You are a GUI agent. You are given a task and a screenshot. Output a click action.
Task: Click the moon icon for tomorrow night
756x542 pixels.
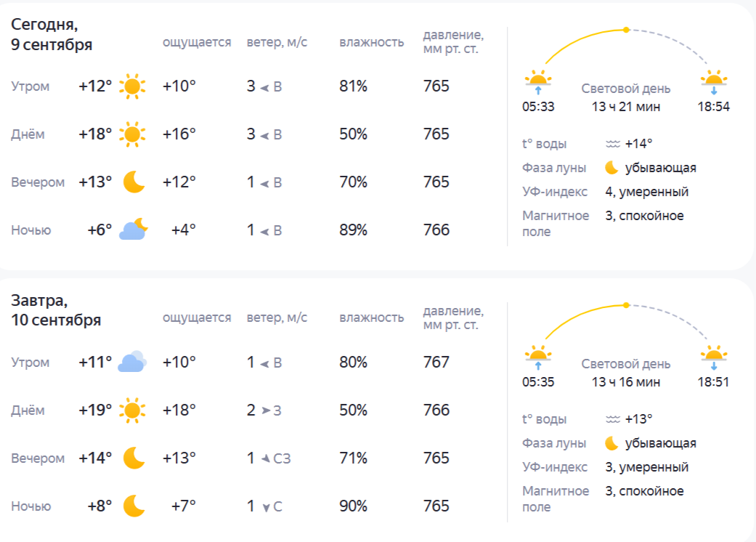(x=134, y=506)
